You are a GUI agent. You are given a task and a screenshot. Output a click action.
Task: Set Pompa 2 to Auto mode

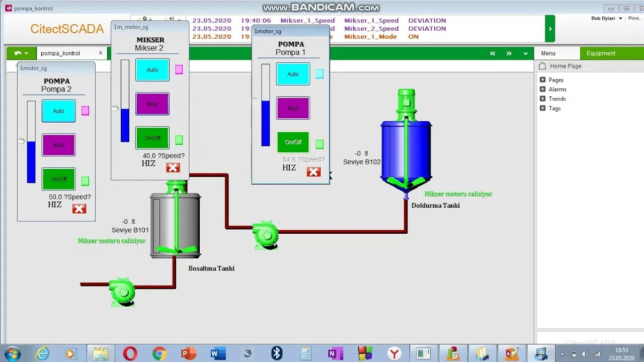point(59,111)
